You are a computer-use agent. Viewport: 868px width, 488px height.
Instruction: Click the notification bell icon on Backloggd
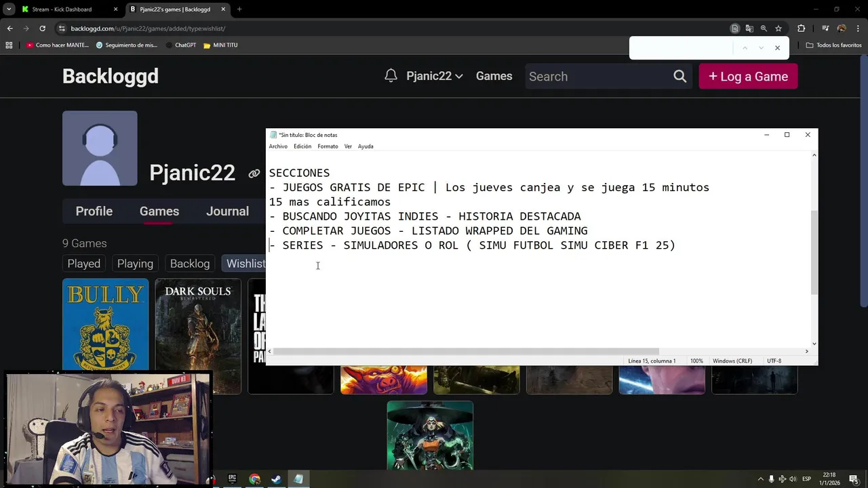[391, 76]
